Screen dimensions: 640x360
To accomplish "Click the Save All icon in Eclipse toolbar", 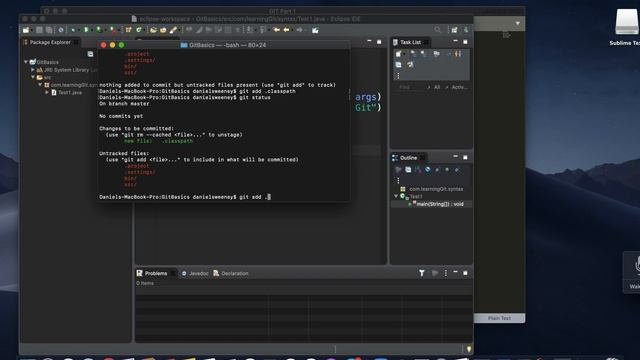I will (x=49, y=30).
